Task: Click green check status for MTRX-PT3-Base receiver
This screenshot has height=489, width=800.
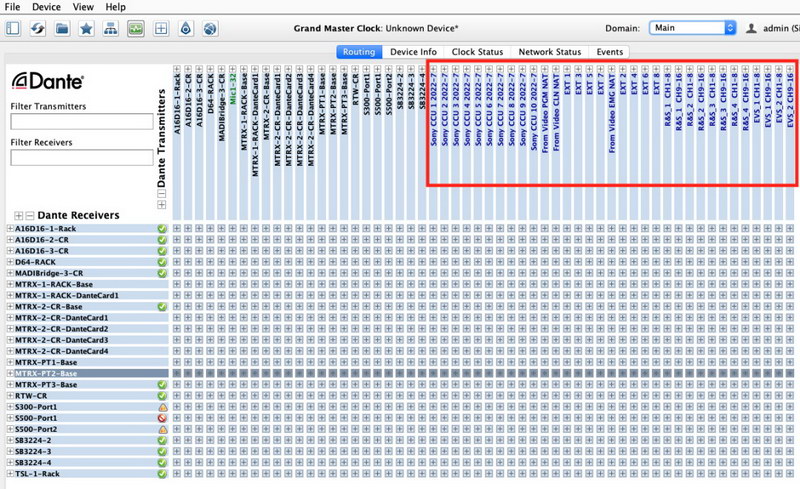Action: click(x=162, y=385)
